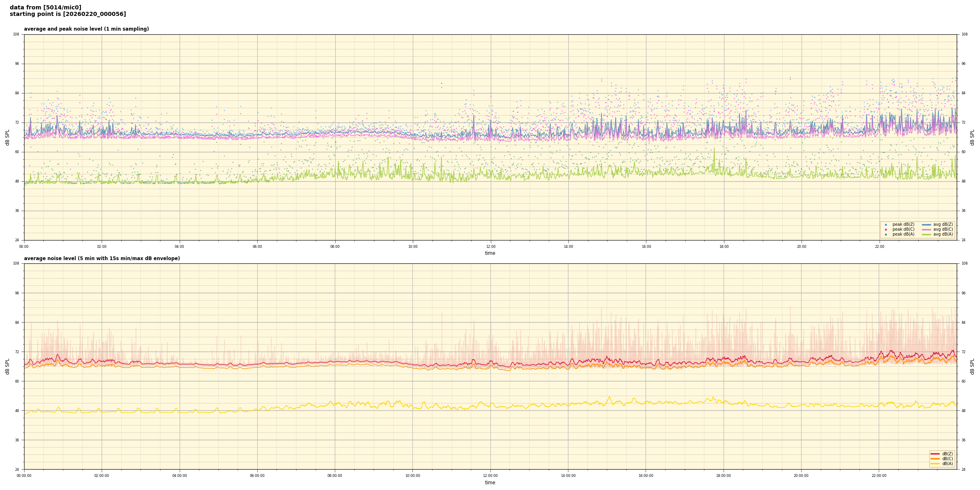This screenshot has height=490, width=980.
Task: Select the avg dB(C) legend line
Action: (927, 229)
